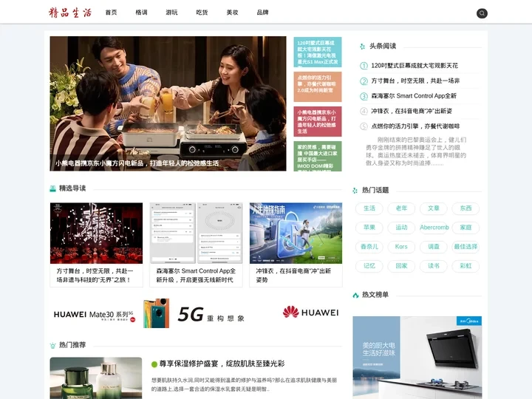Click the number 2 circle badge
This screenshot has height=399, width=532.
tap(364, 81)
